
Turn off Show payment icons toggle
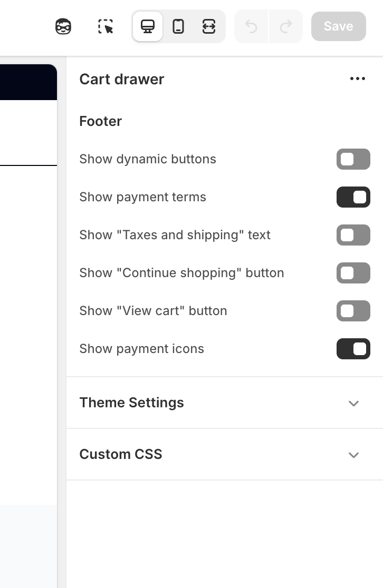(353, 349)
